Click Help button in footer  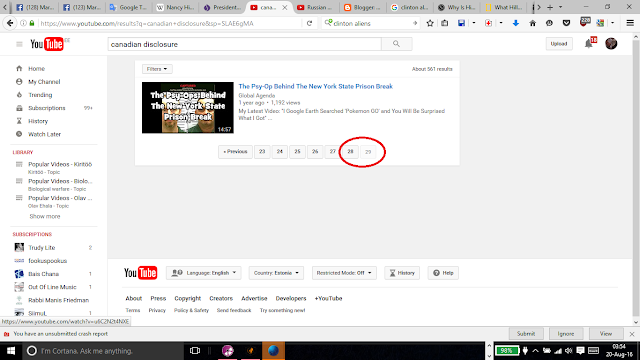click(x=443, y=273)
